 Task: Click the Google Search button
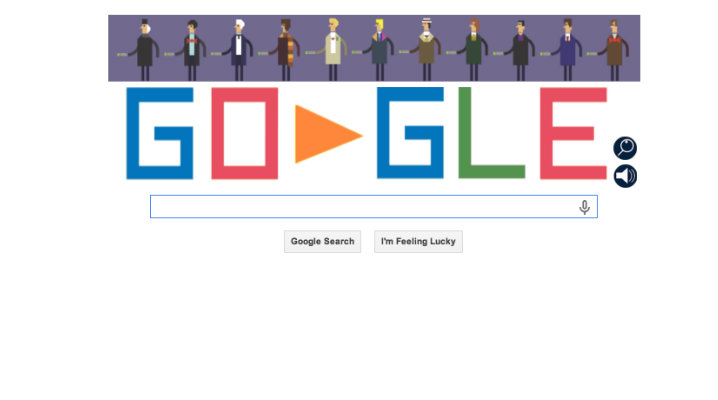point(322,241)
